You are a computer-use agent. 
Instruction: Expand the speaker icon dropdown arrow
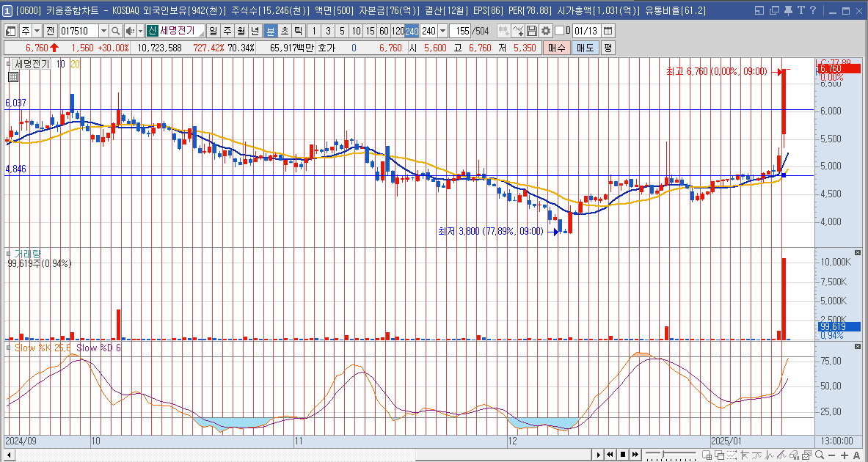(141, 31)
